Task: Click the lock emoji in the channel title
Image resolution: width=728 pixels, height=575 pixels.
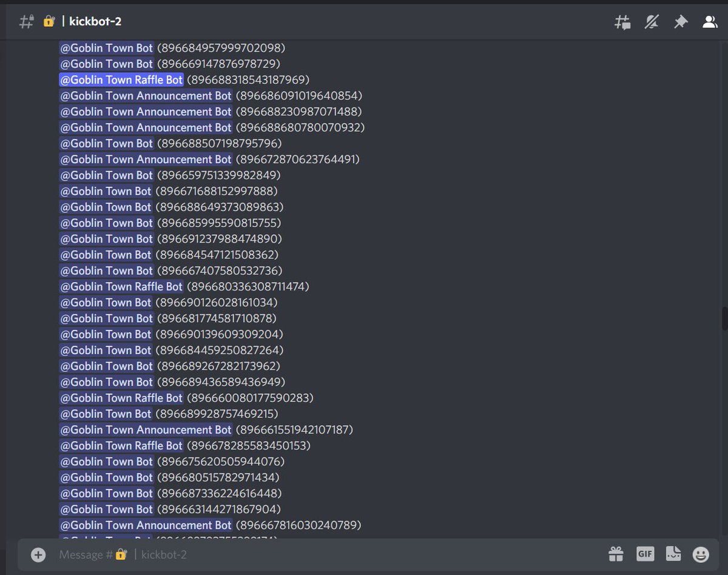Action: 49,21
